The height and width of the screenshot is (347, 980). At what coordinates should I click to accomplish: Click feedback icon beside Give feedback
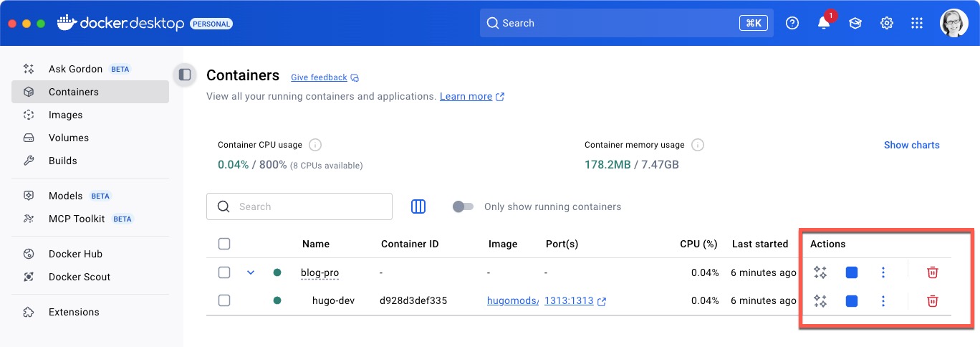[355, 77]
